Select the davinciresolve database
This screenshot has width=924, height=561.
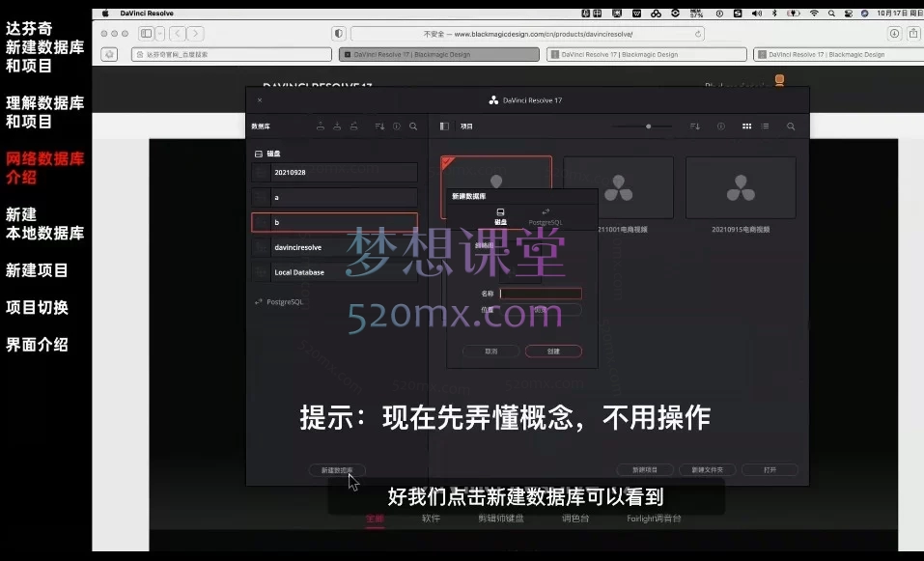coord(335,247)
